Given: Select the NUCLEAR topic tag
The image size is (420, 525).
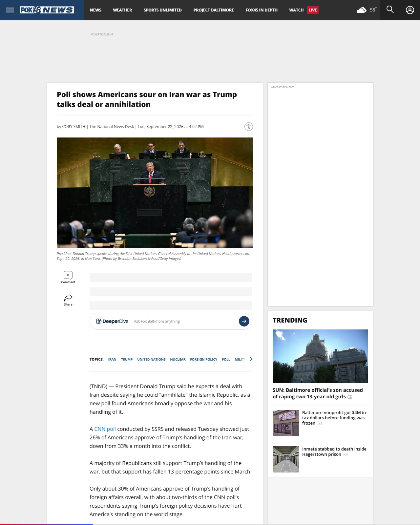Looking at the screenshot, I should pyautogui.click(x=178, y=359).
